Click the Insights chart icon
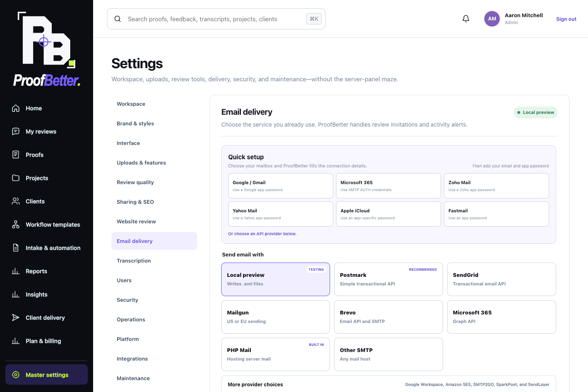Image resolution: width=588 pixels, height=392 pixels. point(16,294)
